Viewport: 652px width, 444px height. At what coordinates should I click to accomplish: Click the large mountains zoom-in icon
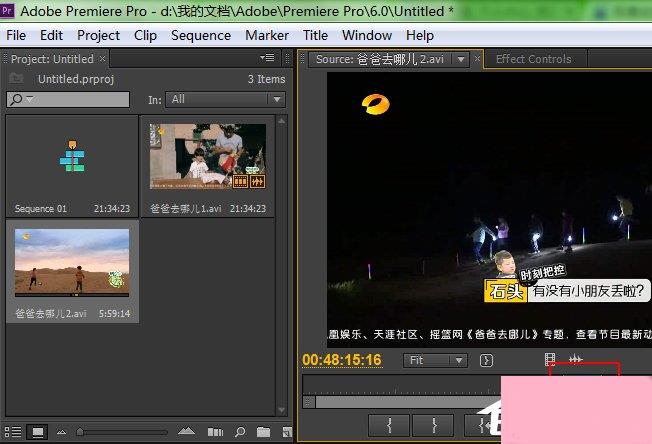pos(186,432)
